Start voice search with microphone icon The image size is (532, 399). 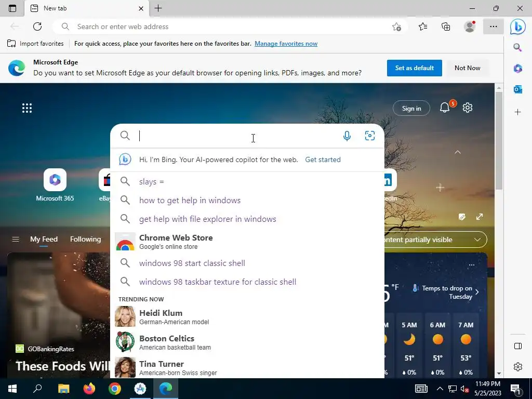point(347,136)
